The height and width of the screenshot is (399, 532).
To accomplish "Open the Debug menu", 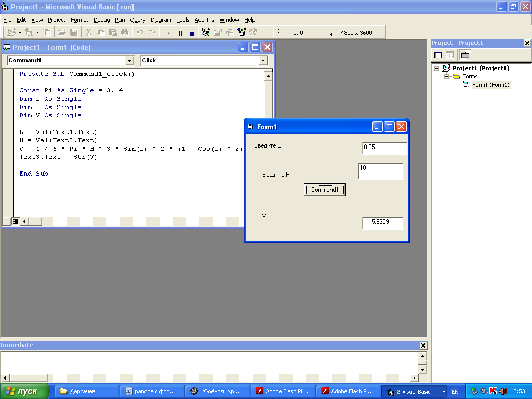I will 101,20.
